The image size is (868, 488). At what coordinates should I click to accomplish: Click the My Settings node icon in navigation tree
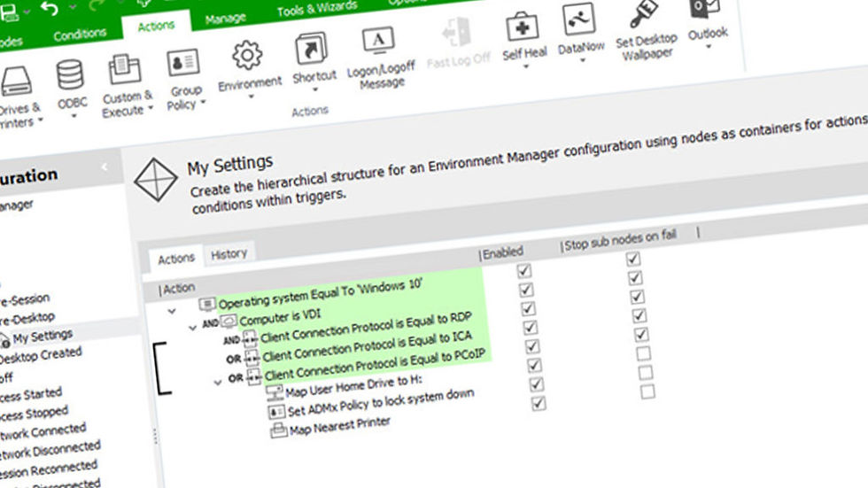4,341
